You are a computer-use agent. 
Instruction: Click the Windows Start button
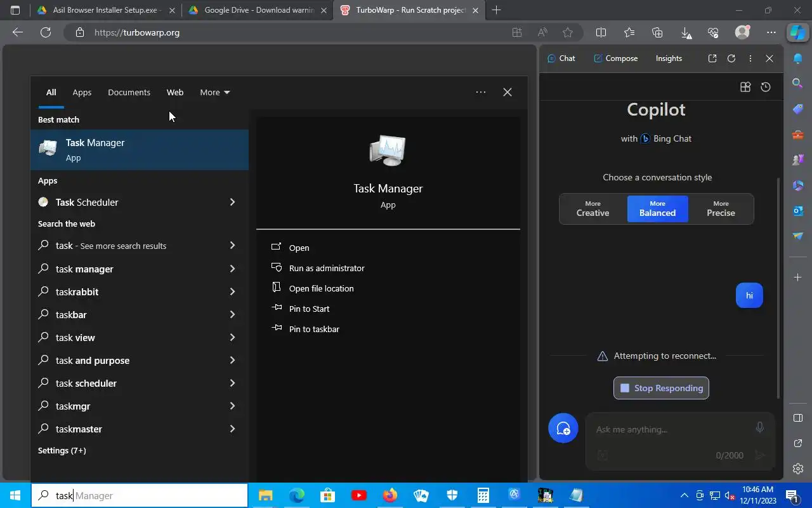pyautogui.click(x=15, y=495)
